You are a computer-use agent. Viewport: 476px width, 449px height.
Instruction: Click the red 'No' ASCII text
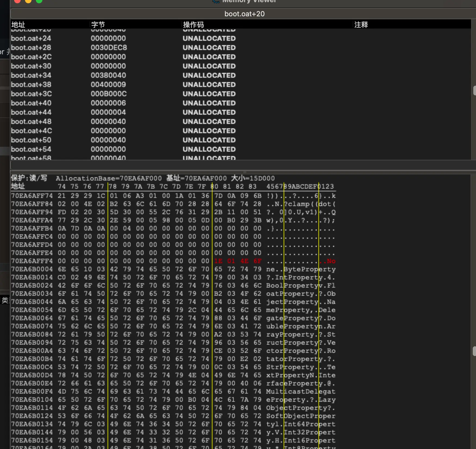(331, 261)
